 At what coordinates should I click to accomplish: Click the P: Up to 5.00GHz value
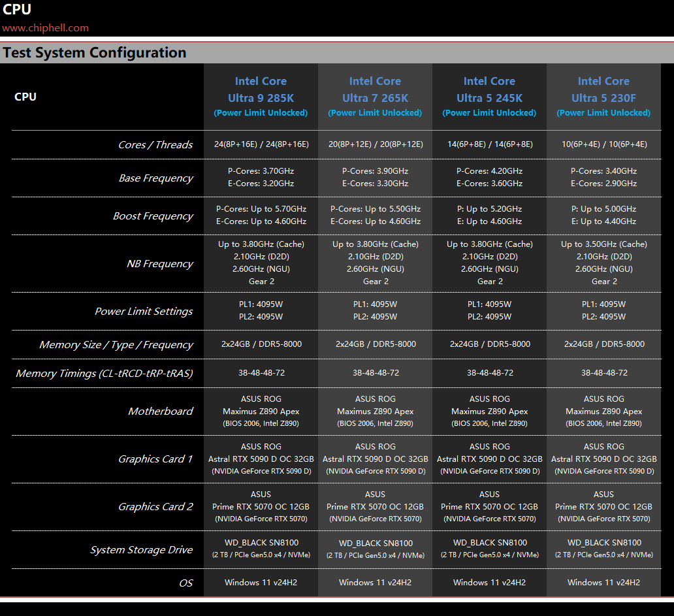[x=604, y=209]
